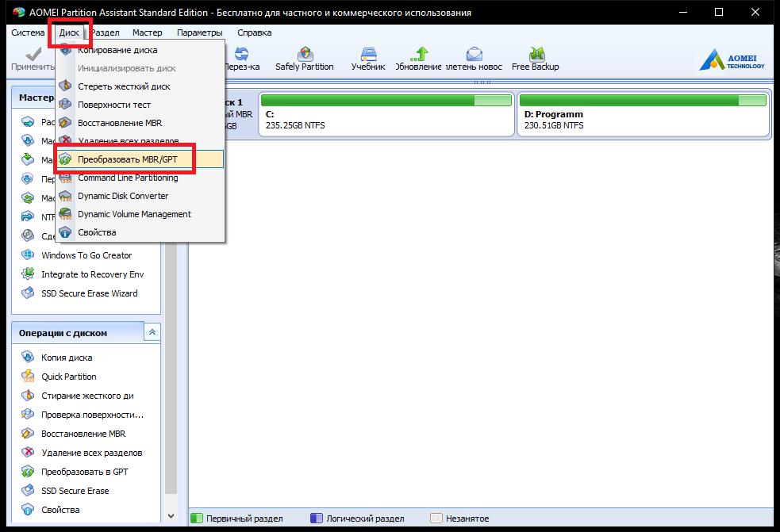Open the Параметры menu

click(x=199, y=33)
